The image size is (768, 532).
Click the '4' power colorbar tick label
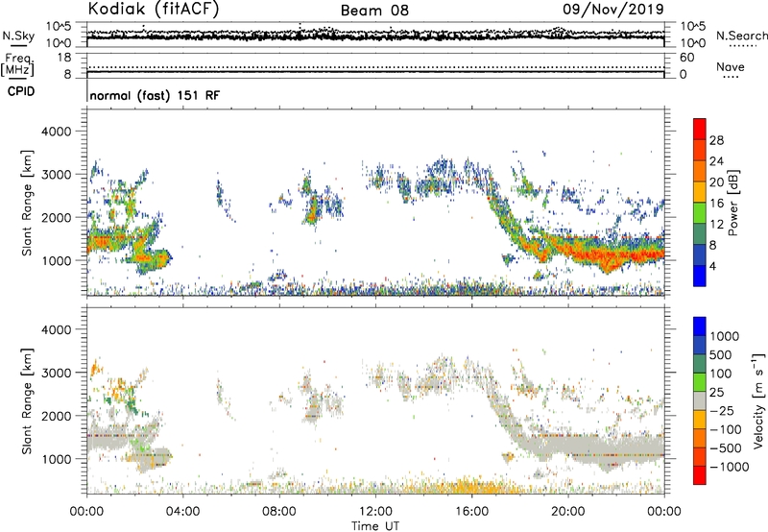tap(712, 267)
